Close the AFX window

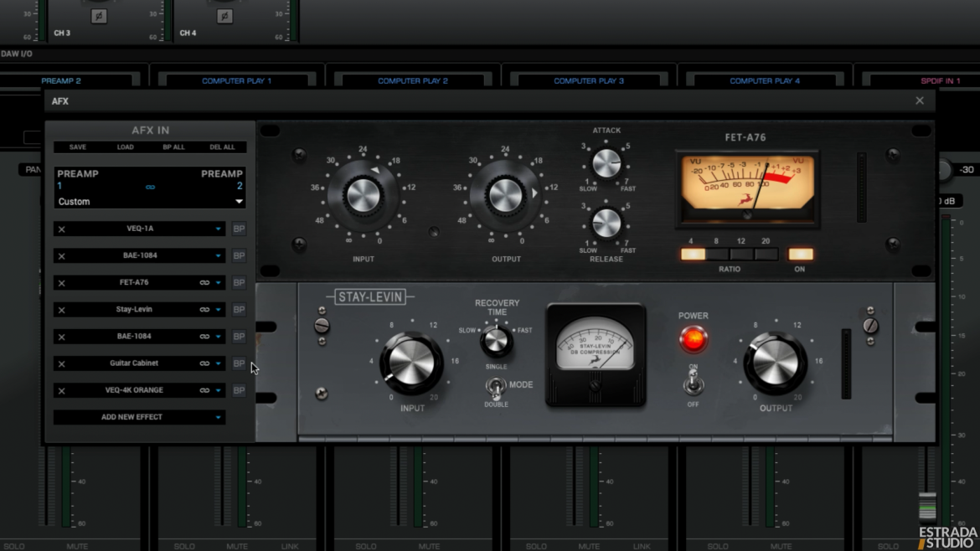(x=920, y=100)
